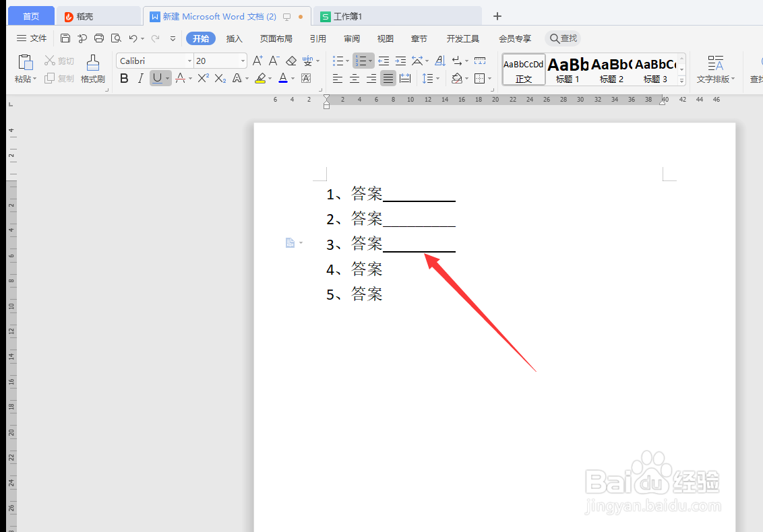Image resolution: width=763 pixels, height=532 pixels.
Task: Expand the styles gallery arrow
Action: pos(681,80)
